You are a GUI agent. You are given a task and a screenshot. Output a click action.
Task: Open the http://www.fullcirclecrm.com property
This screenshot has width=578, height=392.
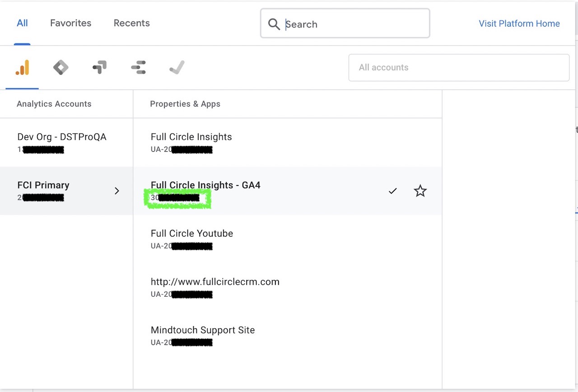[x=288, y=287]
